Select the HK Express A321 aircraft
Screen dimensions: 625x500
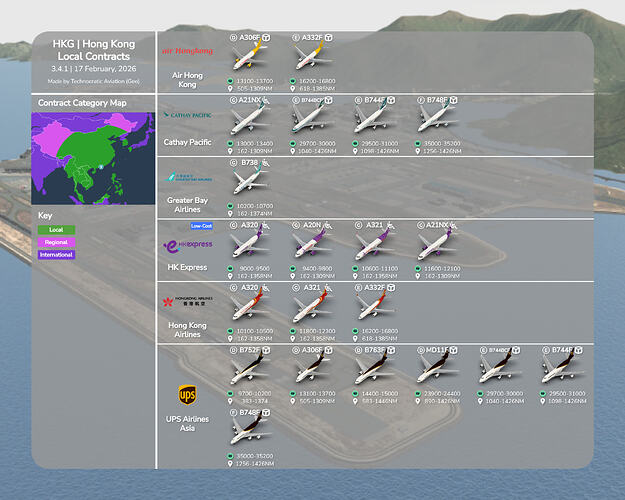(x=375, y=244)
